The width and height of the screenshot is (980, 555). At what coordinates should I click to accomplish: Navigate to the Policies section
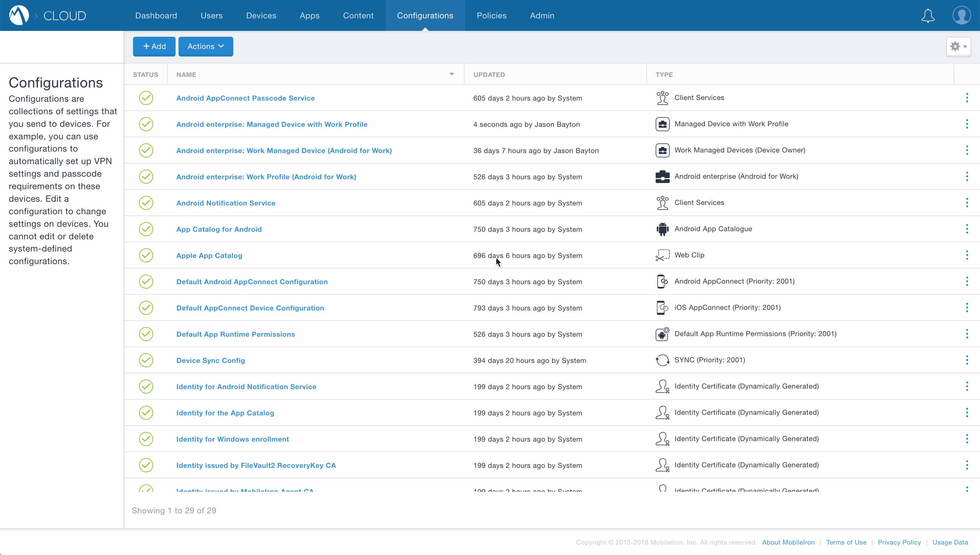pos(491,15)
